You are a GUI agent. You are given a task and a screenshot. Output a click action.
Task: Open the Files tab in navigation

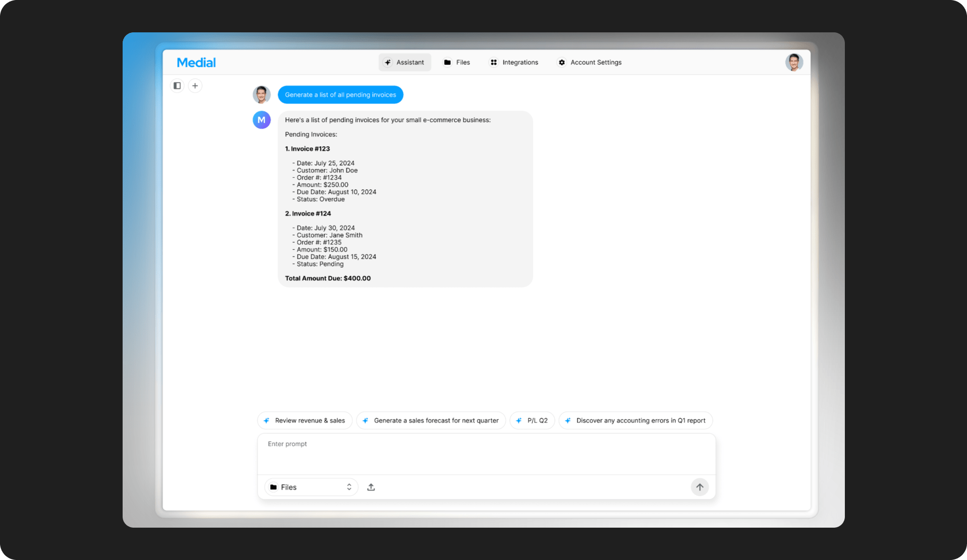pos(457,62)
